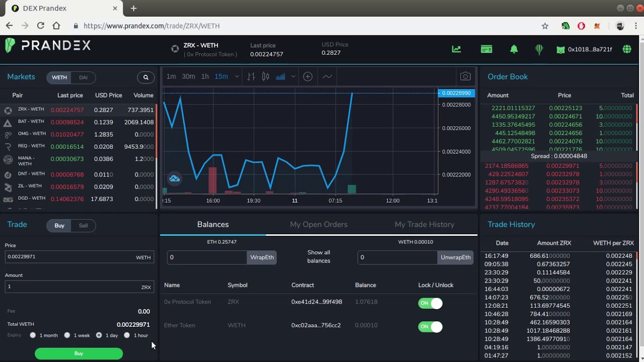Switch to My Open Orders tab
The image size is (644, 362).
318,225
